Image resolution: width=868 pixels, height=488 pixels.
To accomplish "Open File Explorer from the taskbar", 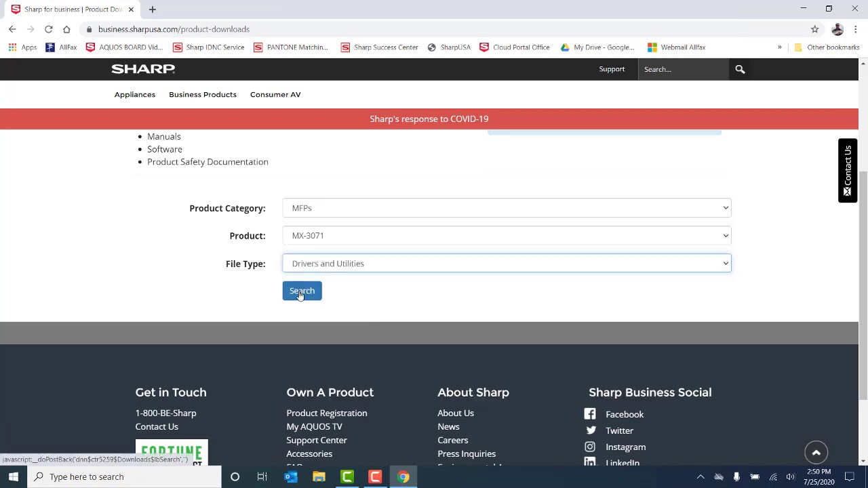I will tap(319, 476).
